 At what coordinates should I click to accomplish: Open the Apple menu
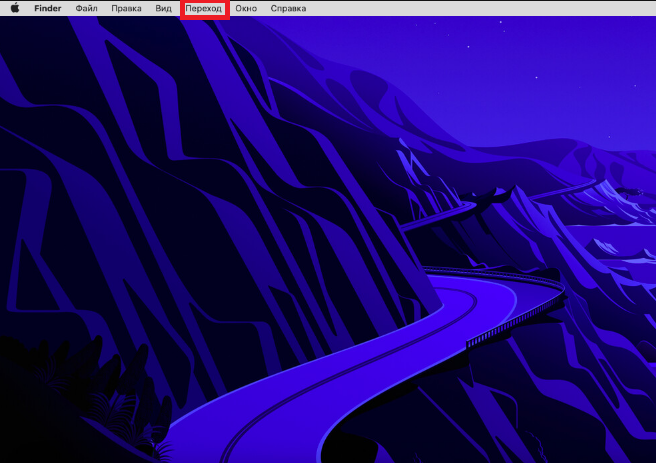click(x=15, y=8)
